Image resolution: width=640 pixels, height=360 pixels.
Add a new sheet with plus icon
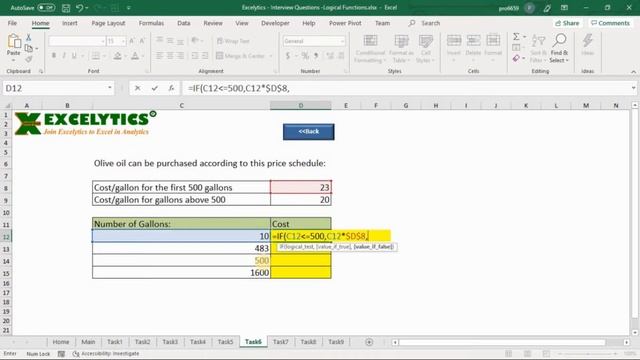[369, 342]
